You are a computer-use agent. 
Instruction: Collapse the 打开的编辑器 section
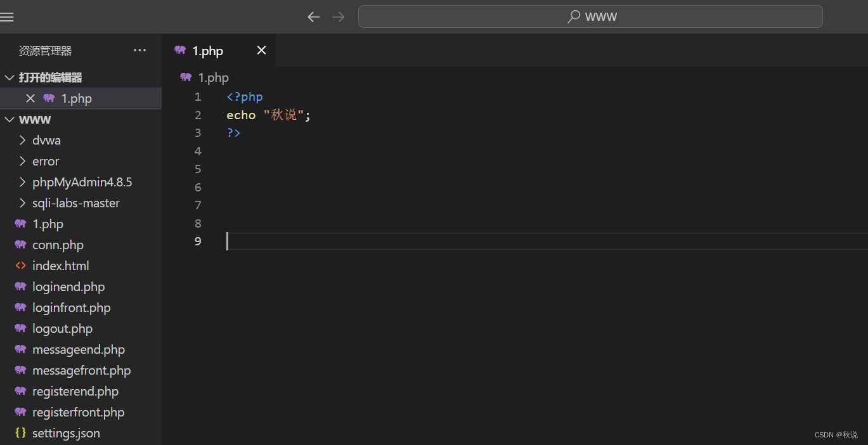pyautogui.click(x=9, y=77)
